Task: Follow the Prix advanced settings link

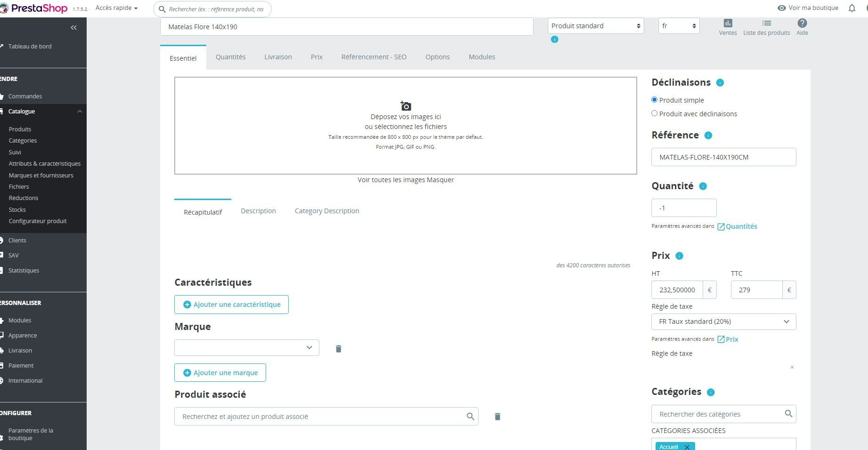Action: (728, 339)
